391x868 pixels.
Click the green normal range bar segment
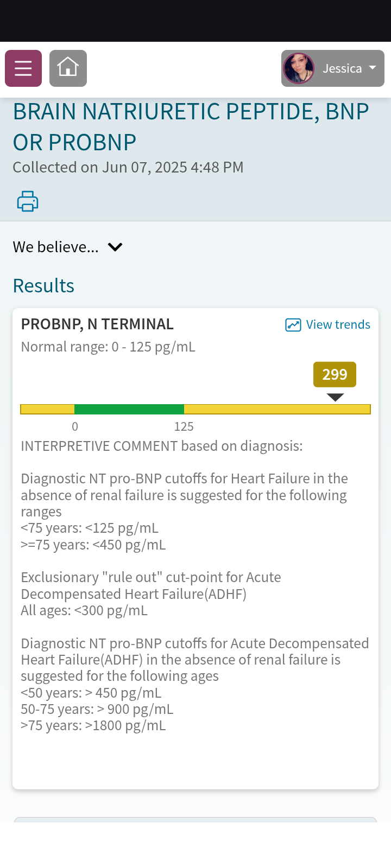(x=129, y=409)
